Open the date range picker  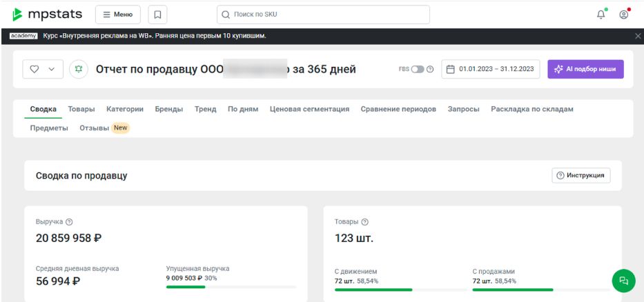click(x=491, y=69)
